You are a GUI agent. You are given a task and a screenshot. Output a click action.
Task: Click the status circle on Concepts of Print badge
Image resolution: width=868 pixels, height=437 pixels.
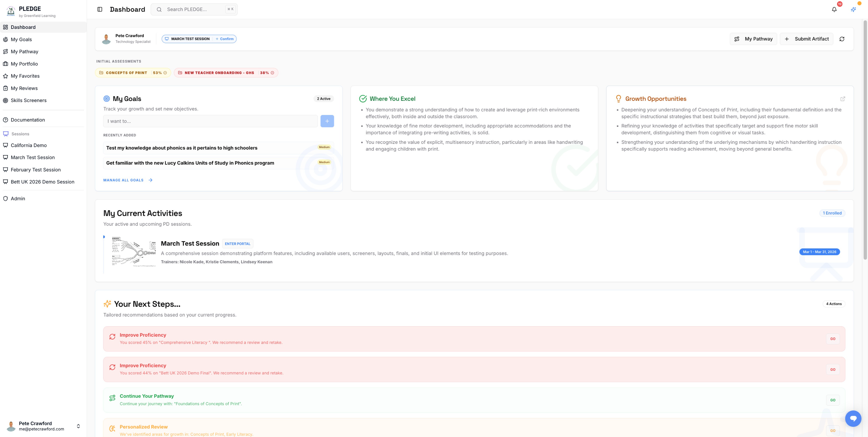pyautogui.click(x=165, y=73)
